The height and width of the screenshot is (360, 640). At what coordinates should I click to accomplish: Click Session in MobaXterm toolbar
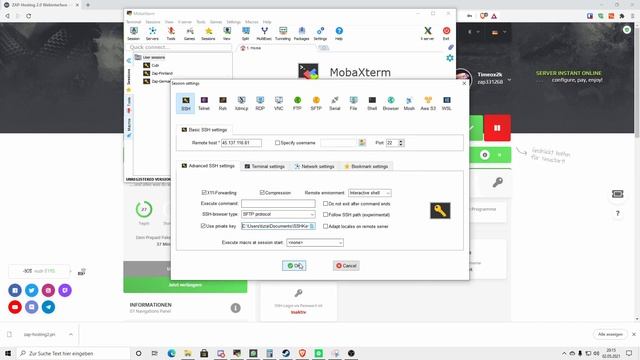point(133,33)
